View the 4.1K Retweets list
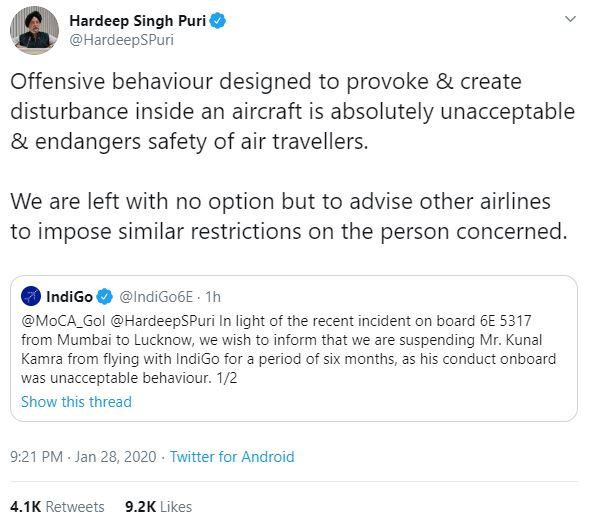Image resolution: width=592 pixels, height=523 pixels. [x=57, y=507]
